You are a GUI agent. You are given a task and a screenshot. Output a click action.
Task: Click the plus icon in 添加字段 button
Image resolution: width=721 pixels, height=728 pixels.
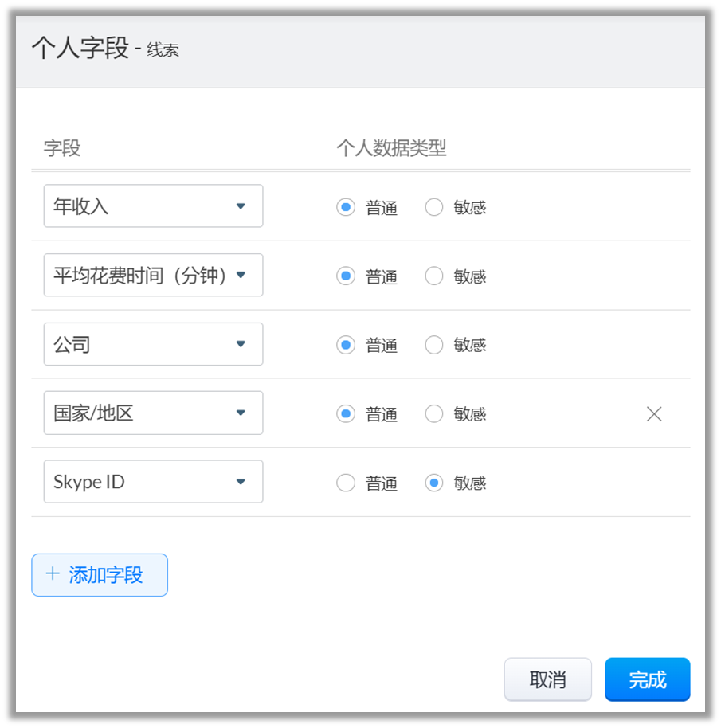[53, 573]
